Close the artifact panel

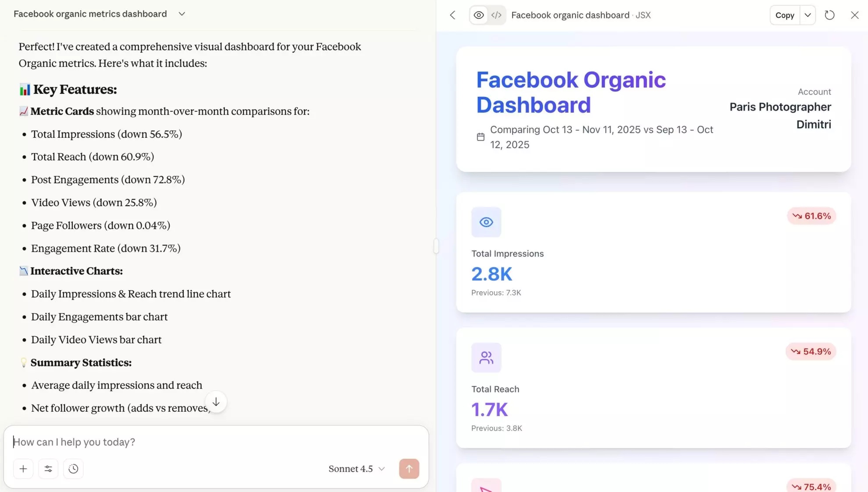click(854, 15)
